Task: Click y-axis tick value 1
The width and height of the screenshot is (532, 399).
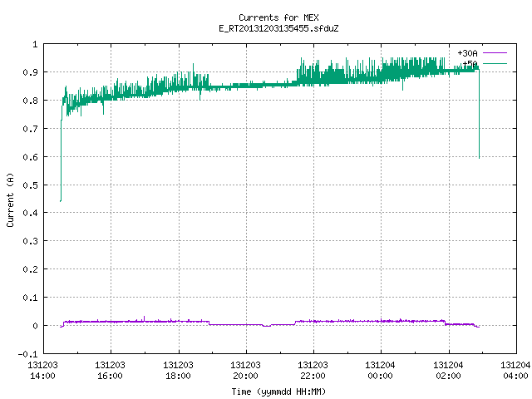Action: click(35, 44)
